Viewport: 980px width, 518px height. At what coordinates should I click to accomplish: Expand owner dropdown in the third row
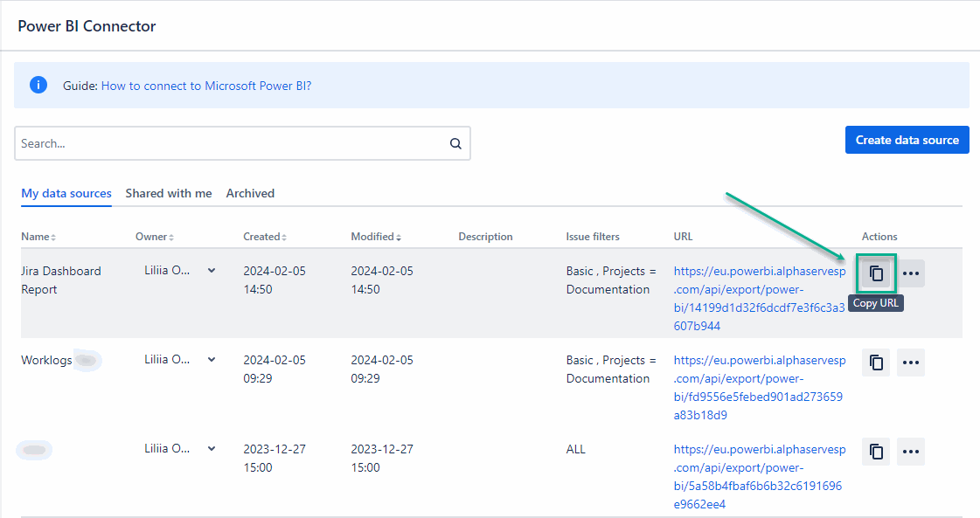[x=211, y=449]
